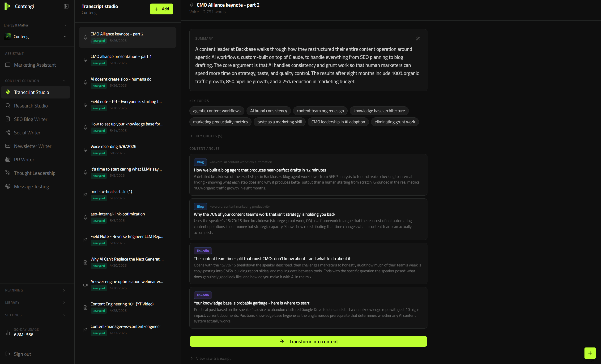Click the Marketing Assistant chat icon

click(8, 65)
